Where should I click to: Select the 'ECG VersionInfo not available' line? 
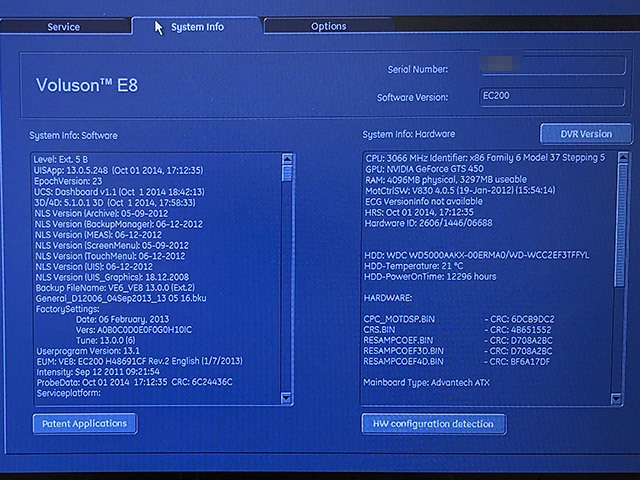pyautogui.click(x=423, y=201)
